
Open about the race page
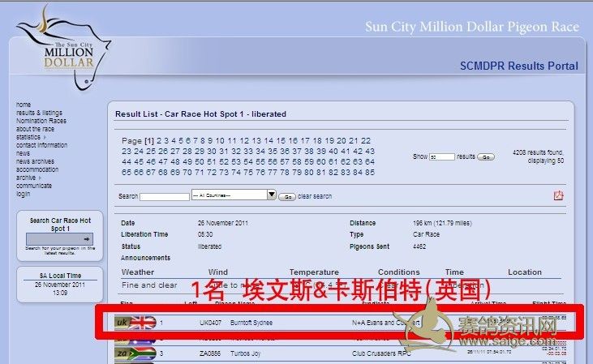click(x=35, y=129)
